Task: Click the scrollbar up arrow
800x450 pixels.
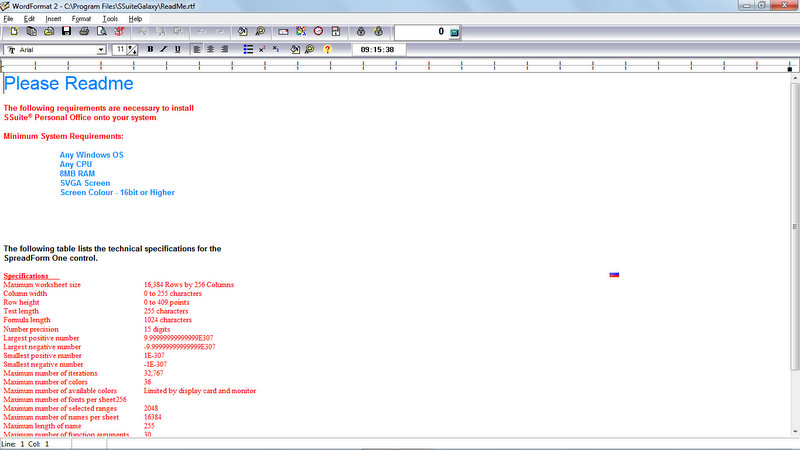Action: click(795, 79)
